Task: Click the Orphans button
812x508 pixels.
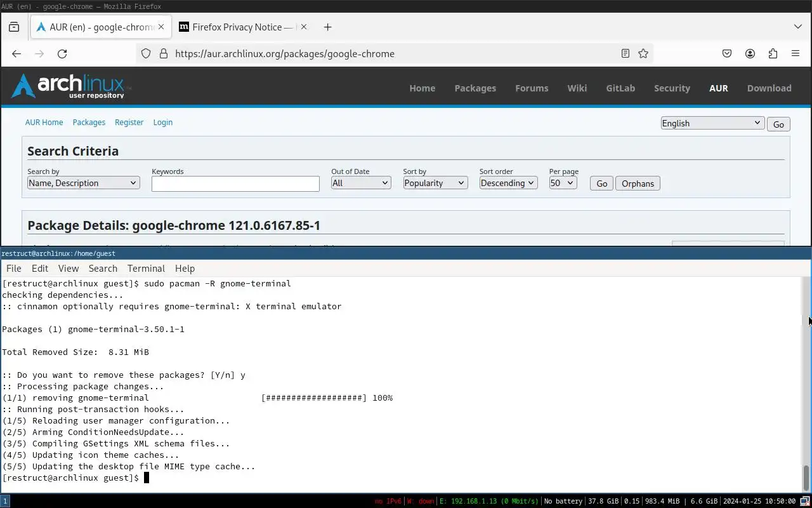Action: tap(638, 184)
